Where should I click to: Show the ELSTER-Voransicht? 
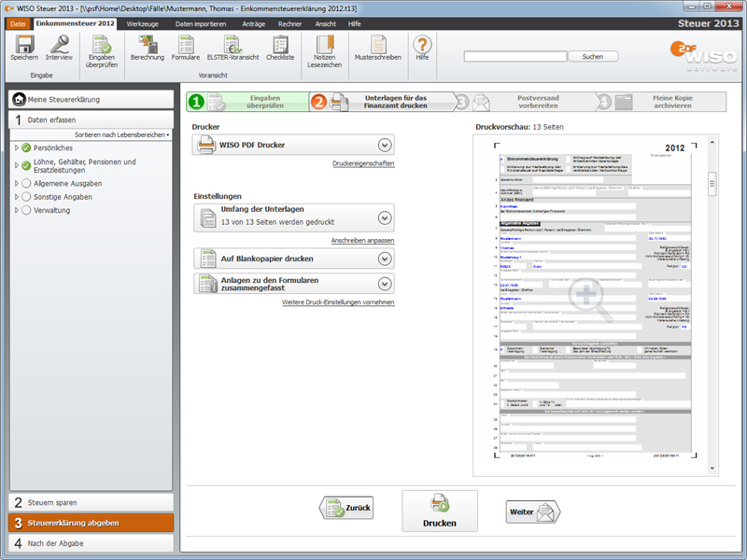click(233, 49)
